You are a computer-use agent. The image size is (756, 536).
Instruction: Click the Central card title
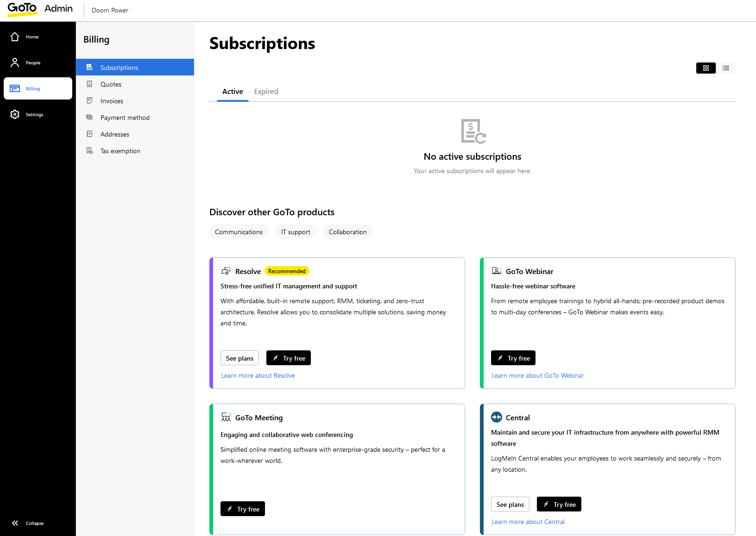[517, 418]
